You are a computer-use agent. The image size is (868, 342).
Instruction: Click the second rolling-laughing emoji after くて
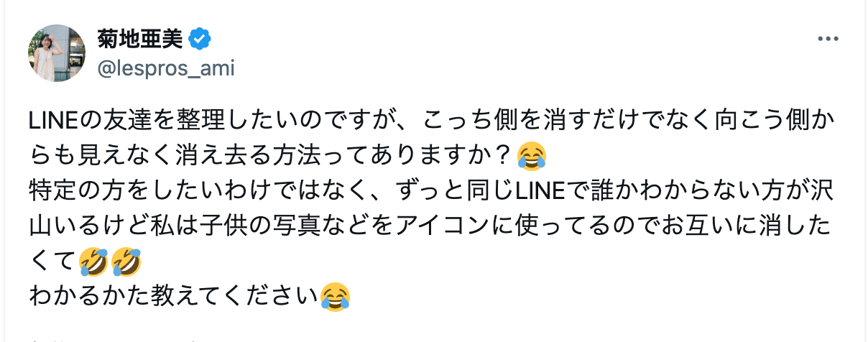[x=126, y=262]
